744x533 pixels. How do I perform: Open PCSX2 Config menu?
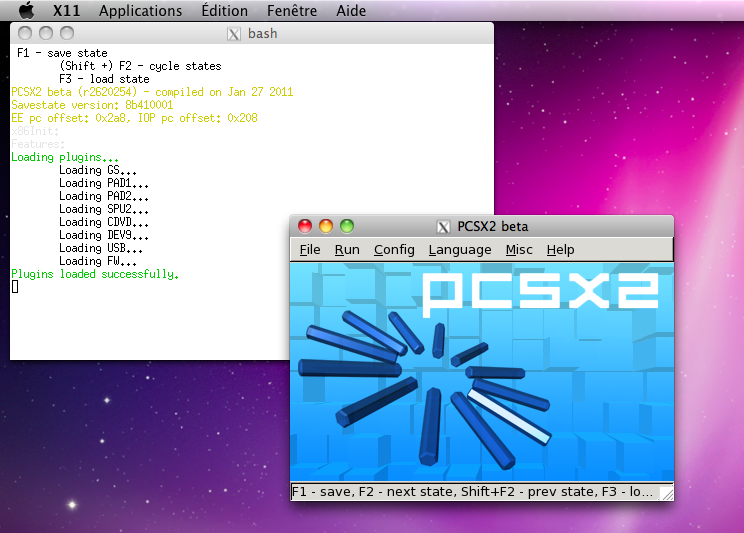[394, 250]
